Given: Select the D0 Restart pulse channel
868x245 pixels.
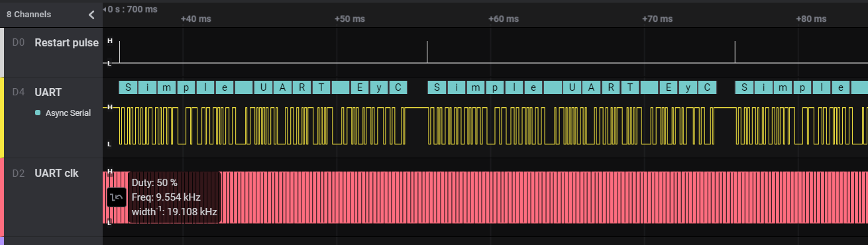Looking at the screenshot, I should point(56,43).
